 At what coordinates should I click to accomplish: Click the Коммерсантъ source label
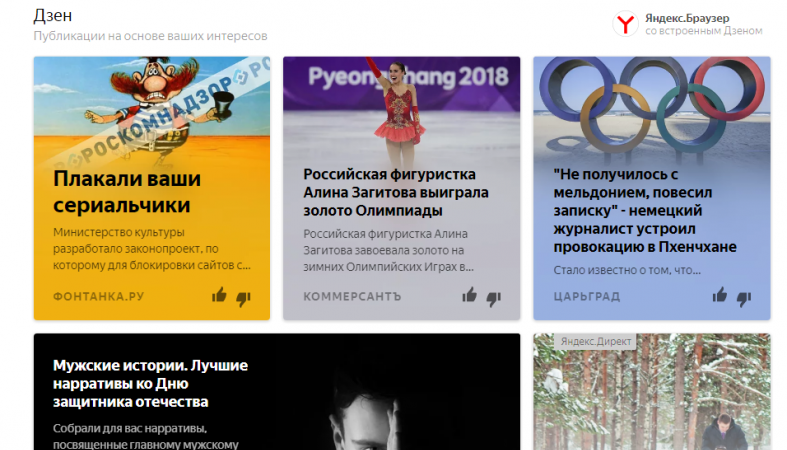pos(352,296)
